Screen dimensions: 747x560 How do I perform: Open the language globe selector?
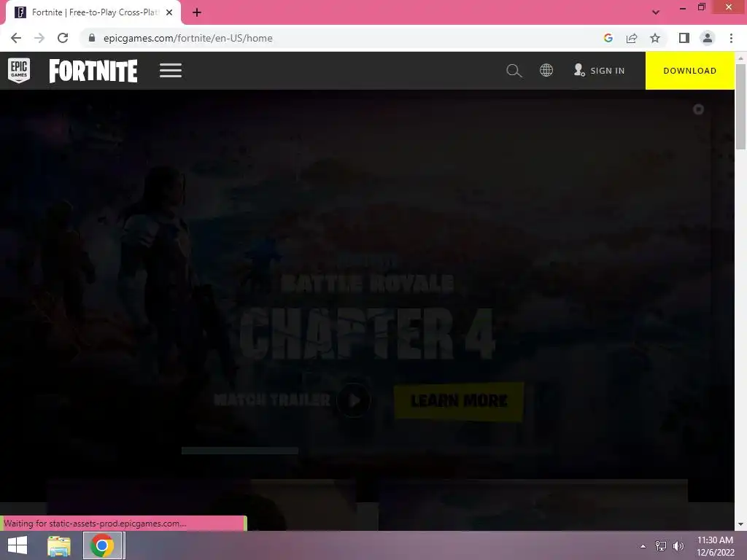click(546, 71)
